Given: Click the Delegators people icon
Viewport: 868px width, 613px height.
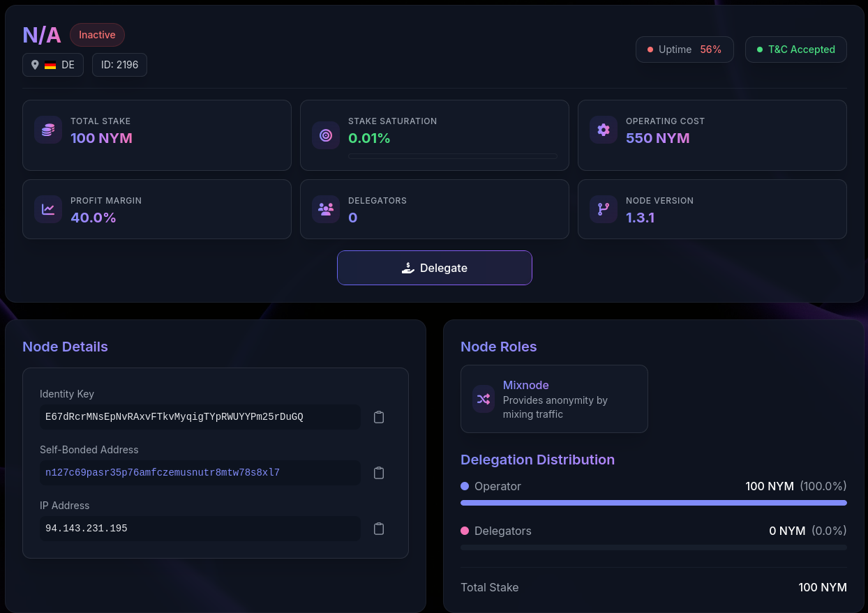Looking at the screenshot, I should (x=326, y=209).
